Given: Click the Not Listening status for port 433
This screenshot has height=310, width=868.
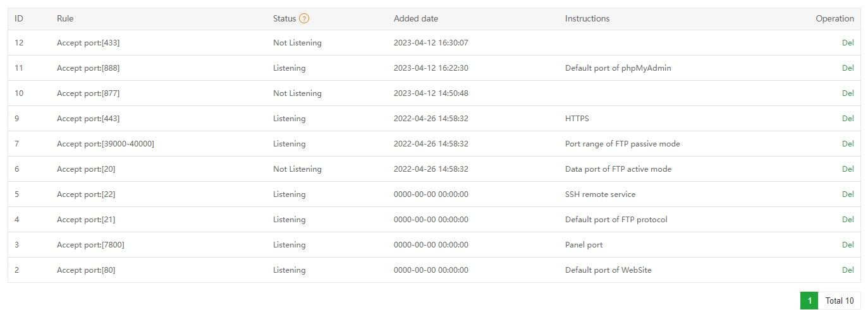Looking at the screenshot, I should (297, 43).
